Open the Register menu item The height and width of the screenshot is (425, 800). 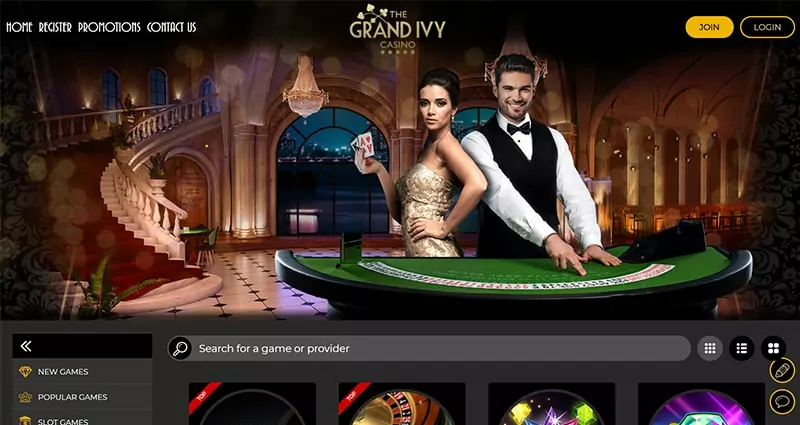[x=55, y=27]
